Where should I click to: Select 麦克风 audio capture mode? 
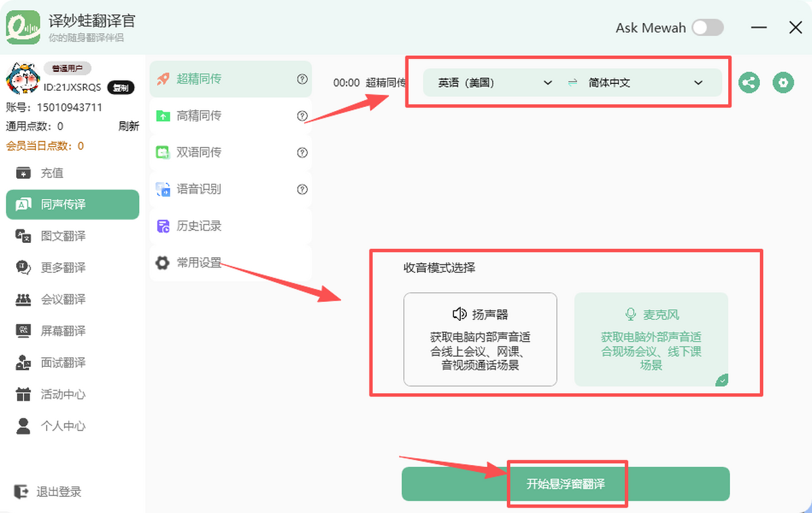tap(651, 339)
